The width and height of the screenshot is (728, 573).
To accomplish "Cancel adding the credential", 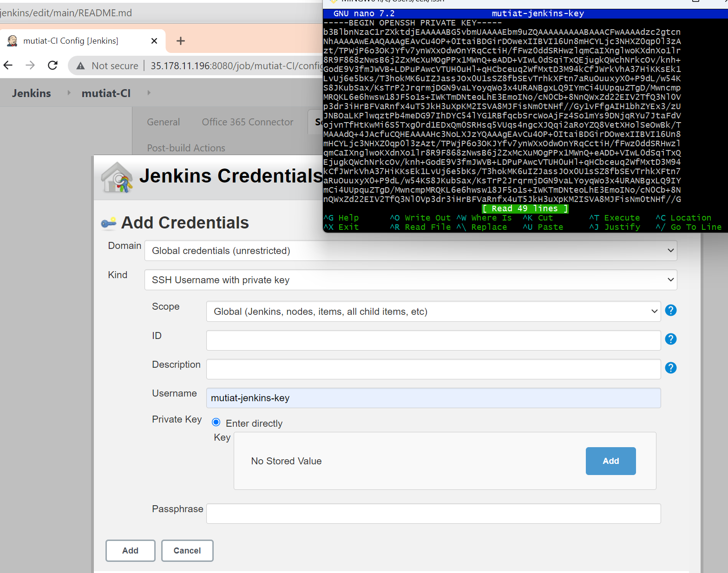I will (187, 550).
